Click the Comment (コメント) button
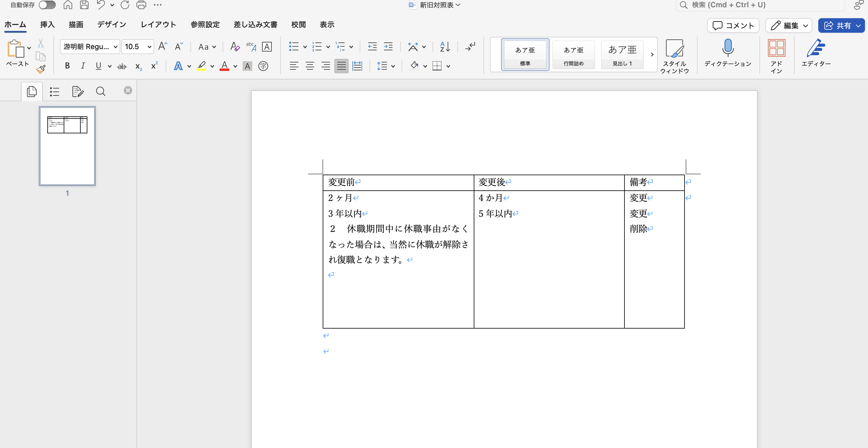Screen dimensions: 868x448 [733, 25]
